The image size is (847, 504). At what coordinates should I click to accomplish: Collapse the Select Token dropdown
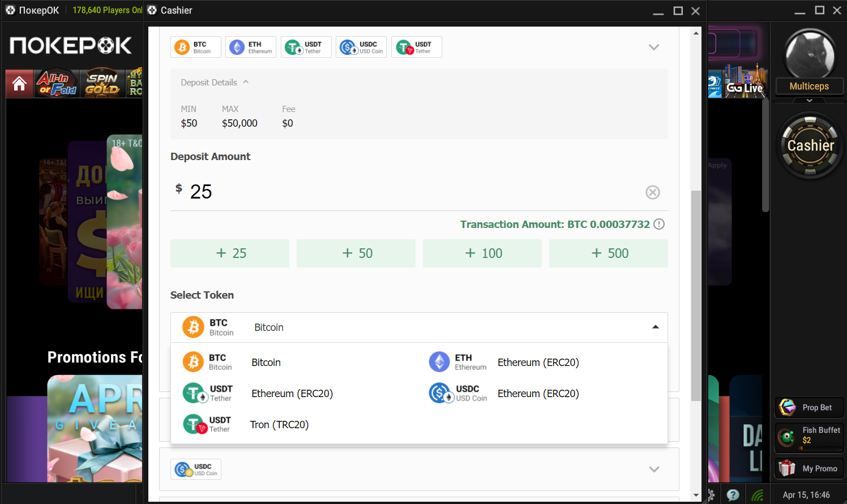click(x=655, y=327)
